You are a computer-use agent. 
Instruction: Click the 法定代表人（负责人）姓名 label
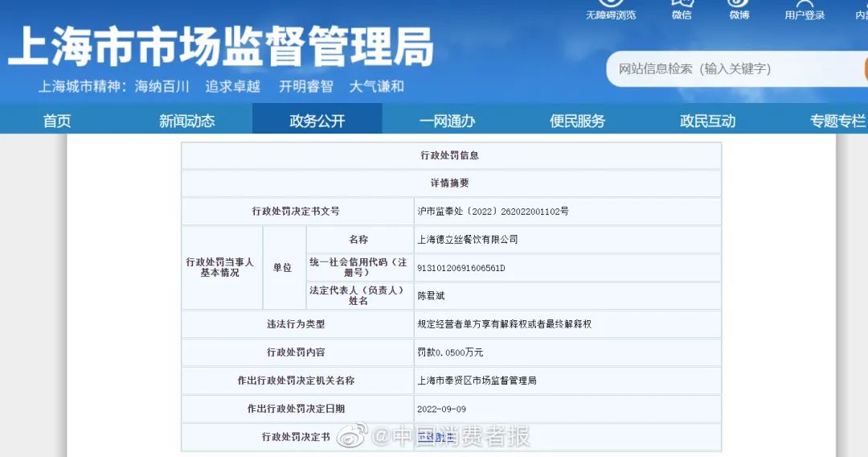[x=358, y=295]
